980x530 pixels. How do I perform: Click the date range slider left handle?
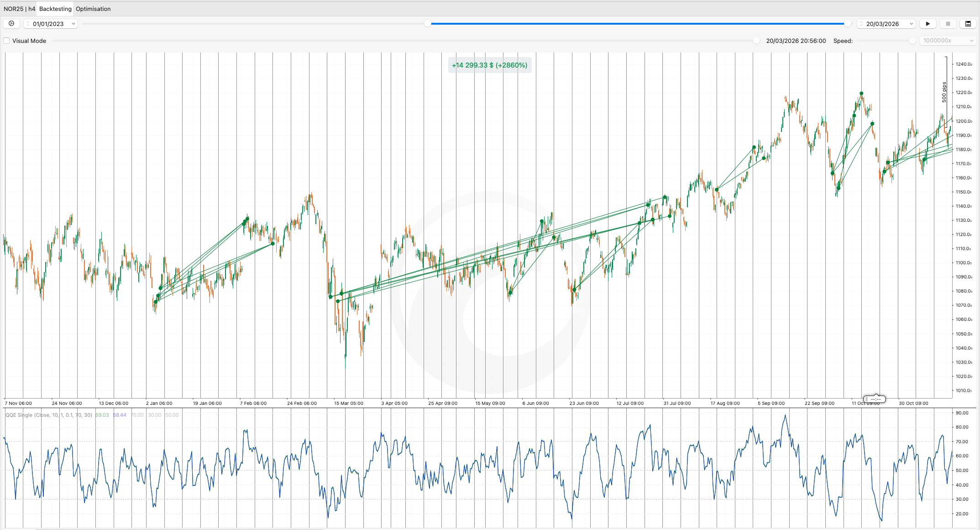[x=428, y=24]
